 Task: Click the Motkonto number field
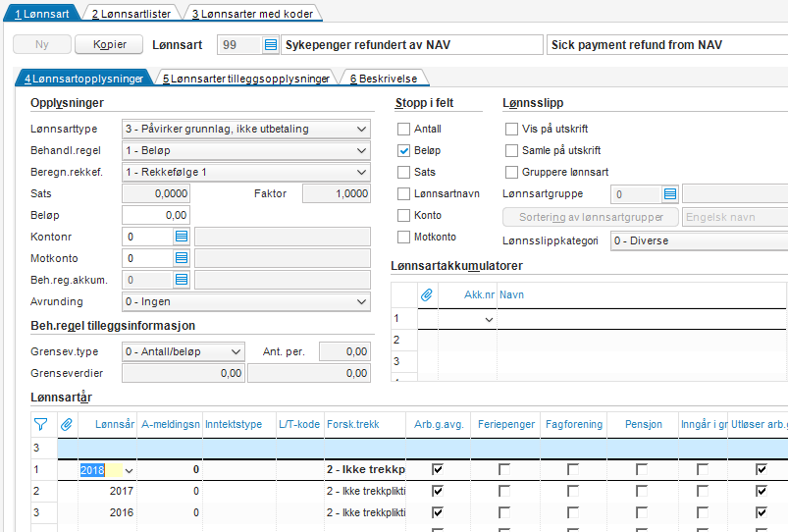tap(148, 258)
